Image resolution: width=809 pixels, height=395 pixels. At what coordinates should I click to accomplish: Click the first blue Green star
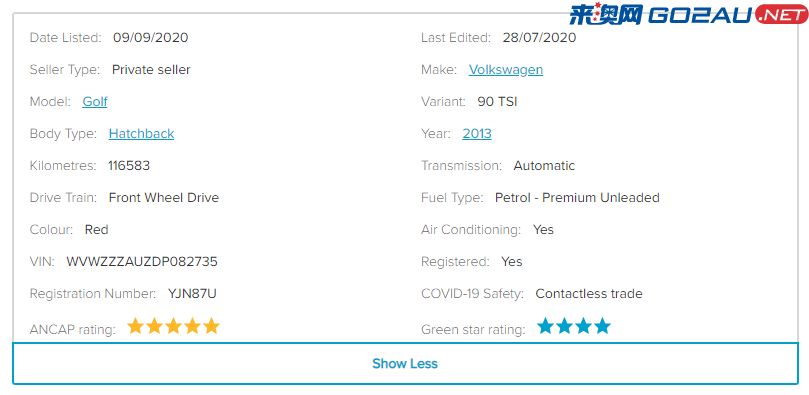click(x=545, y=326)
